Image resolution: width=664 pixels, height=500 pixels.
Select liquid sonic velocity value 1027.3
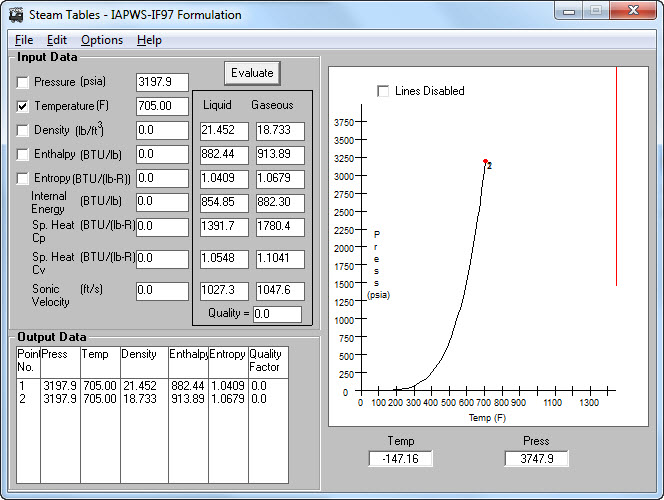click(x=224, y=291)
